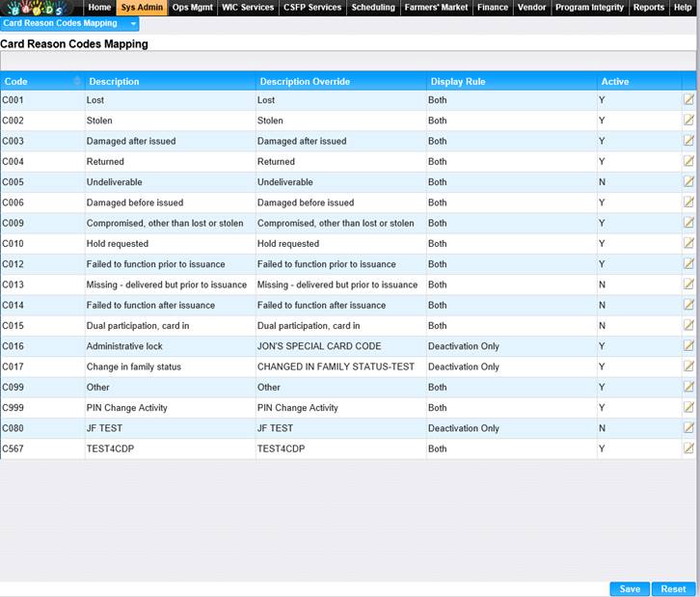This screenshot has height=597, width=700.
Task: Edit the C015 Dual participation row
Action: pos(688,326)
